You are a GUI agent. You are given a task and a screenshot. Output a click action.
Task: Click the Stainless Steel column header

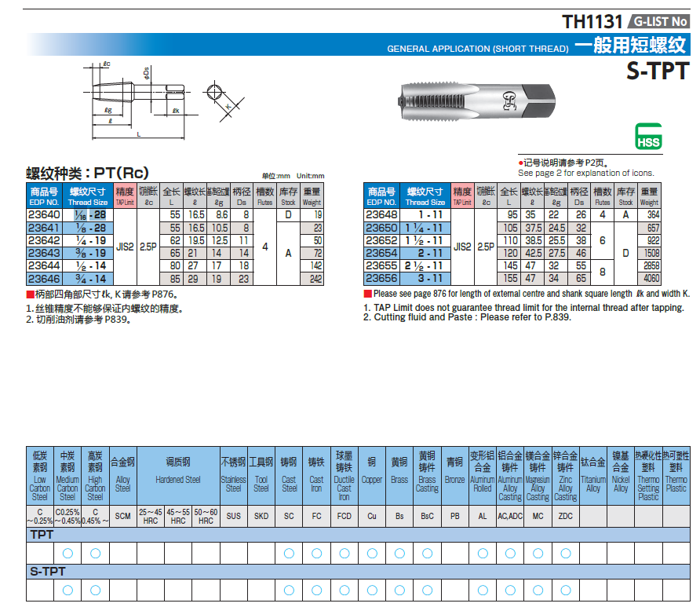click(234, 476)
